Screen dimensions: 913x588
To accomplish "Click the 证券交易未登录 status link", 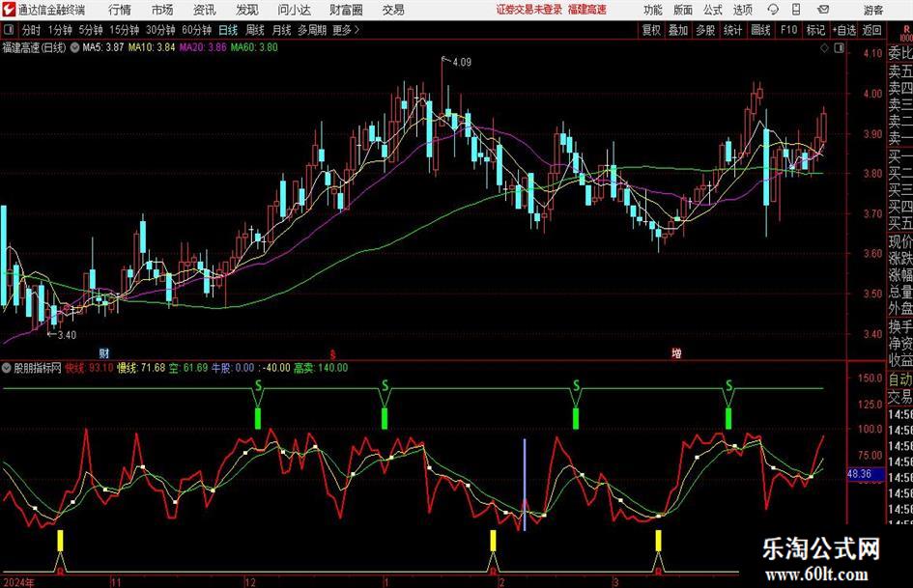I will pyautogui.click(x=529, y=10).
